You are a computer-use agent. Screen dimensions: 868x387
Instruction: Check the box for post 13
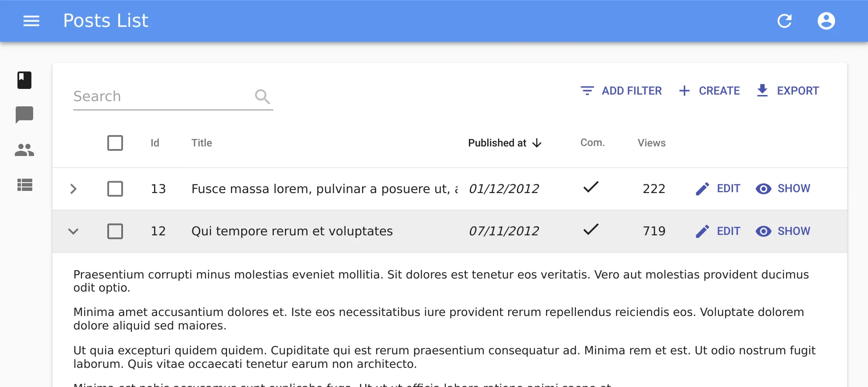[115, 189]
